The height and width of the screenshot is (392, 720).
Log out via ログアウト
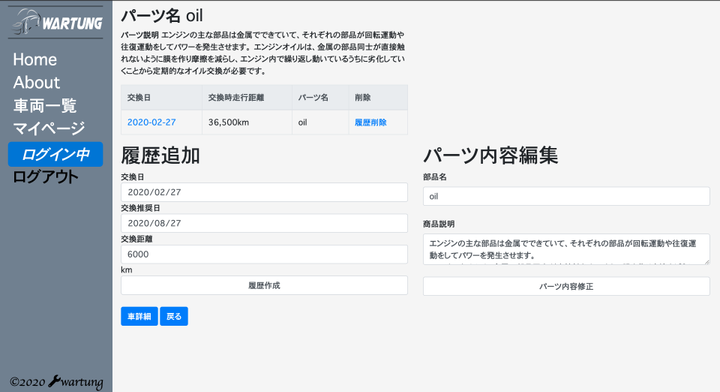(x=45, y=177)
